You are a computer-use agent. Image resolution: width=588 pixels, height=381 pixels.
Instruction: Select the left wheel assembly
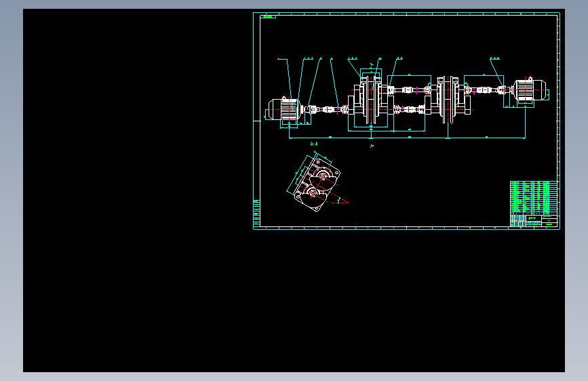coord(371,100)
